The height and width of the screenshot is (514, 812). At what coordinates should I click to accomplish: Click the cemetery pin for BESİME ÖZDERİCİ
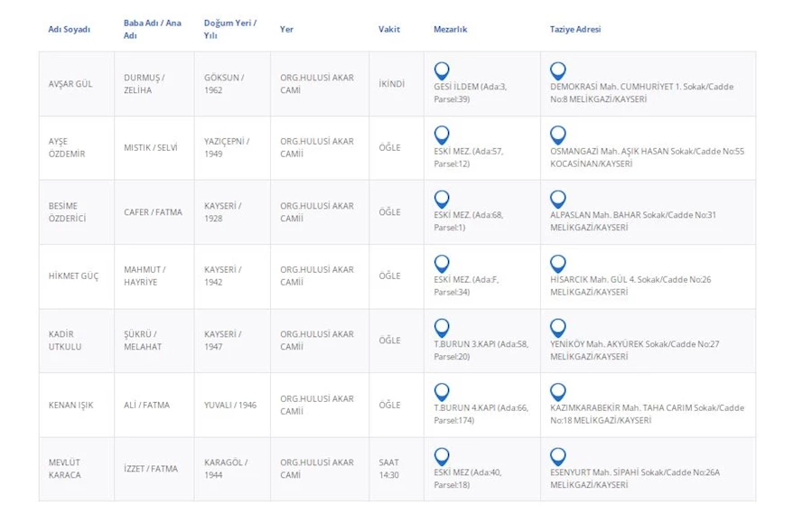pyautogui.click(x=442, y=199)
